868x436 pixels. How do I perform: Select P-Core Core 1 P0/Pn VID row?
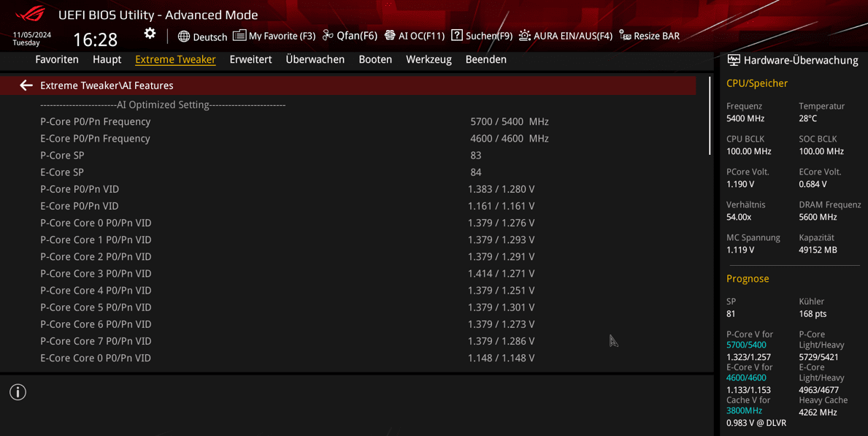click(x=347, y=240)
